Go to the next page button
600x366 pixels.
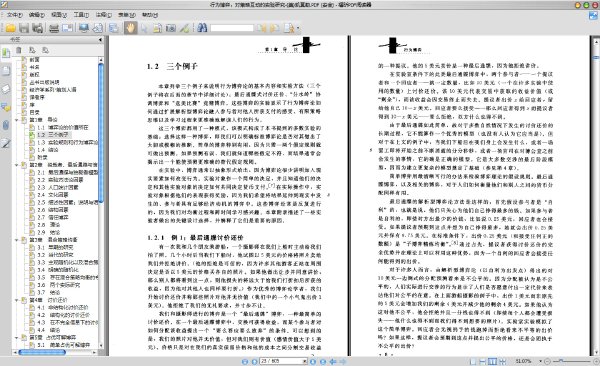[x=313, y=361]
